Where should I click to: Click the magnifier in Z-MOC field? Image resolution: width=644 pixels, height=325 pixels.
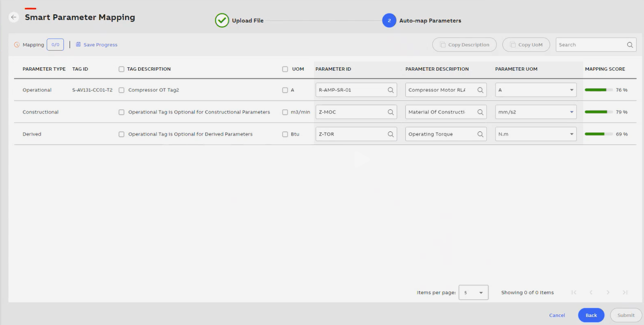(x=391, y=112)
